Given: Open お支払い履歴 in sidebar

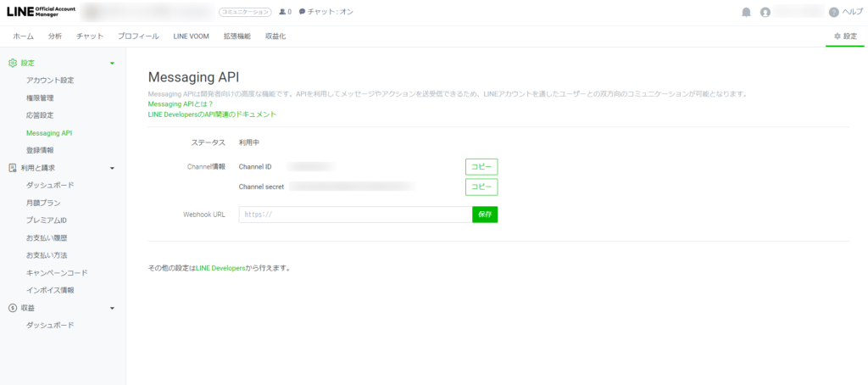Looking at the screenshot, I should [47, 238].
